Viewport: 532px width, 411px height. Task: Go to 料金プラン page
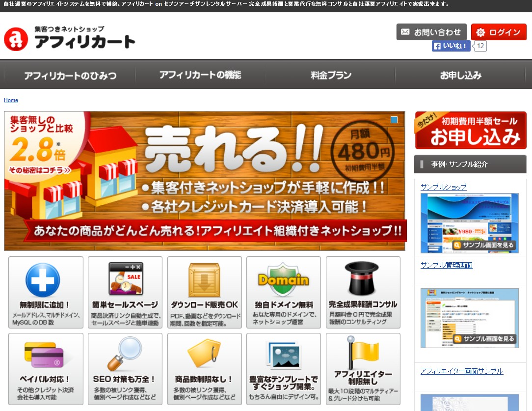point(331,75)
